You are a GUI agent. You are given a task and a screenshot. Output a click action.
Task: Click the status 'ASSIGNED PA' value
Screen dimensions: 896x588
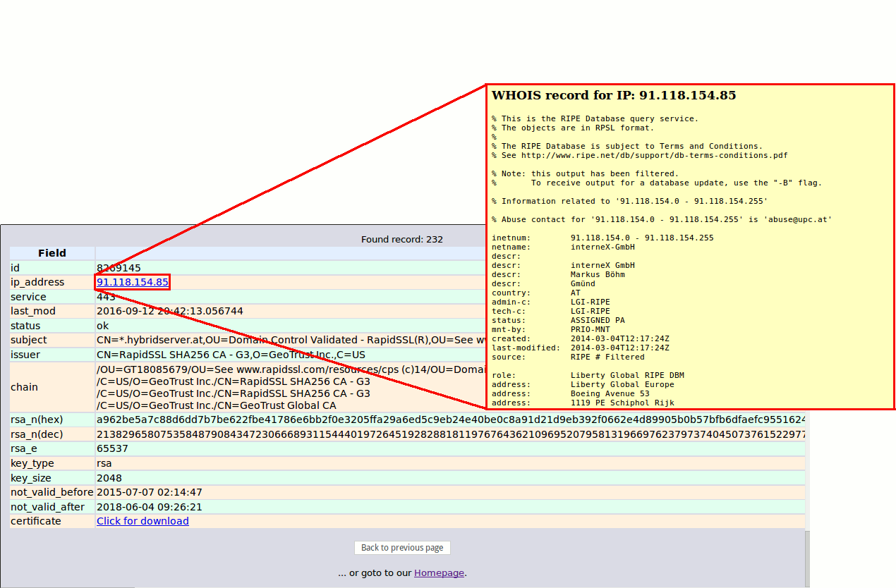pos(598,320)
